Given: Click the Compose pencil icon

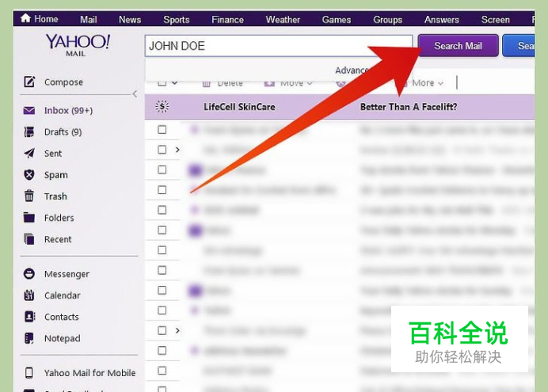Looking at the screenshot, I should tap(29, 82).
